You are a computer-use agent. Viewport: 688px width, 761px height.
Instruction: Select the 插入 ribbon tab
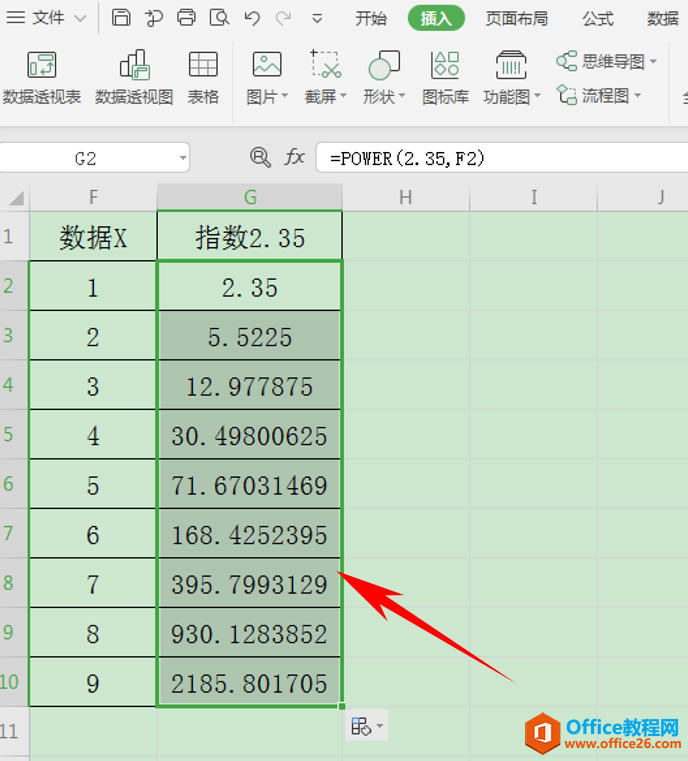point(436,18)
